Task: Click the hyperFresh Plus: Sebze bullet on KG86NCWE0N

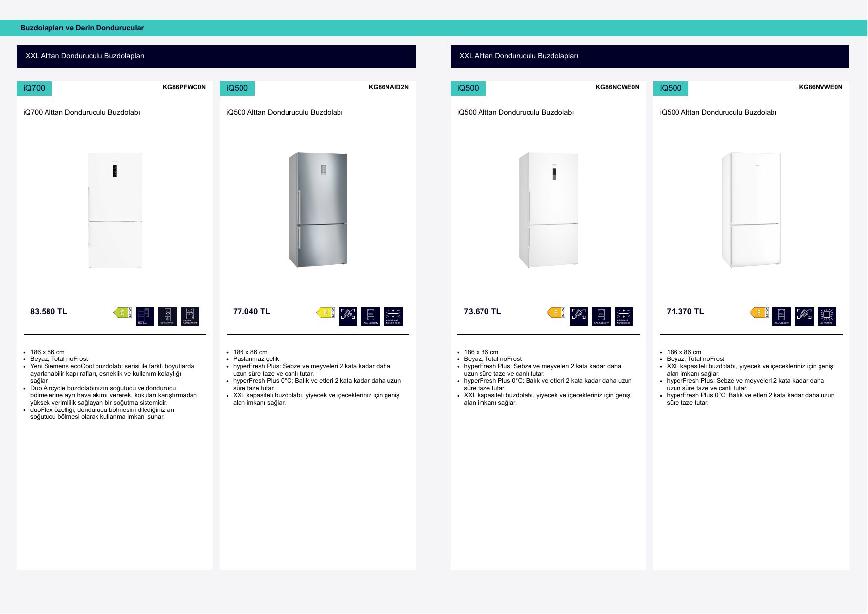Action: coord(542,370)
